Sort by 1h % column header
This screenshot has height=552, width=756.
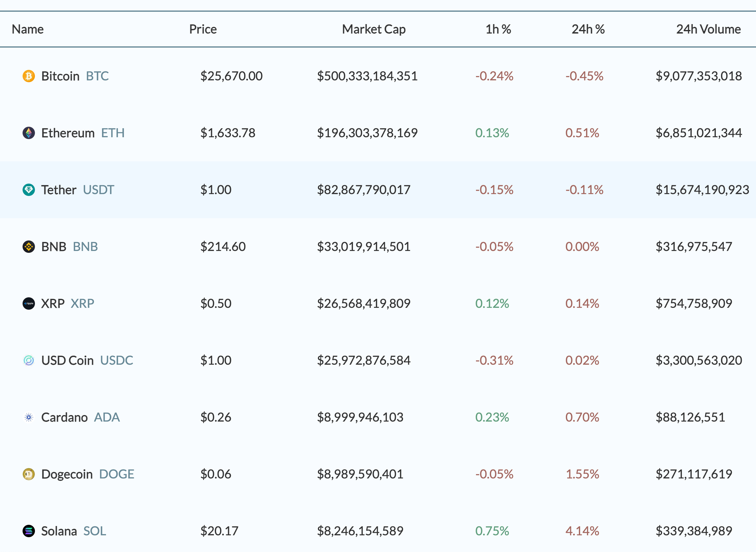click(x=498, y=29)
